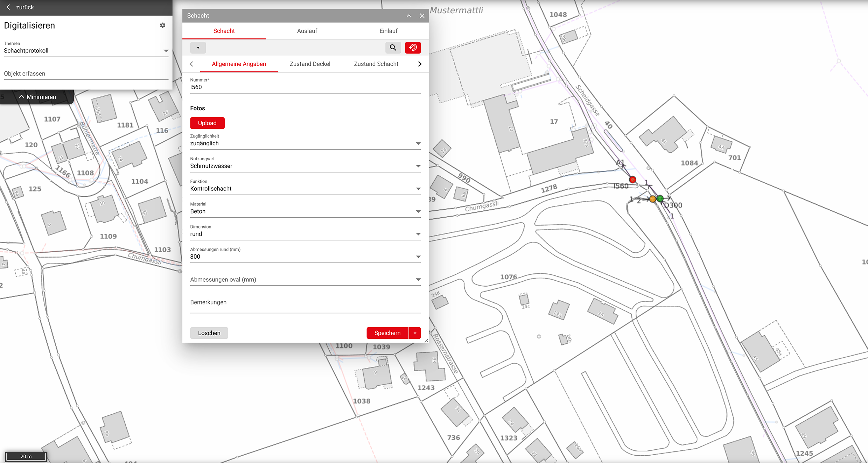Collapse the Schacht dialog with chevron

point(408,16)
